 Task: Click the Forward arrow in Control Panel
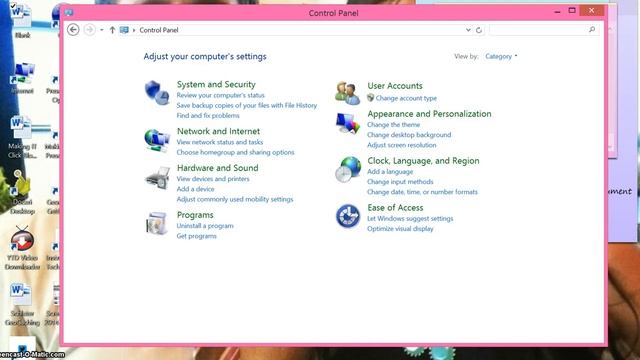[x=89, y=30]
